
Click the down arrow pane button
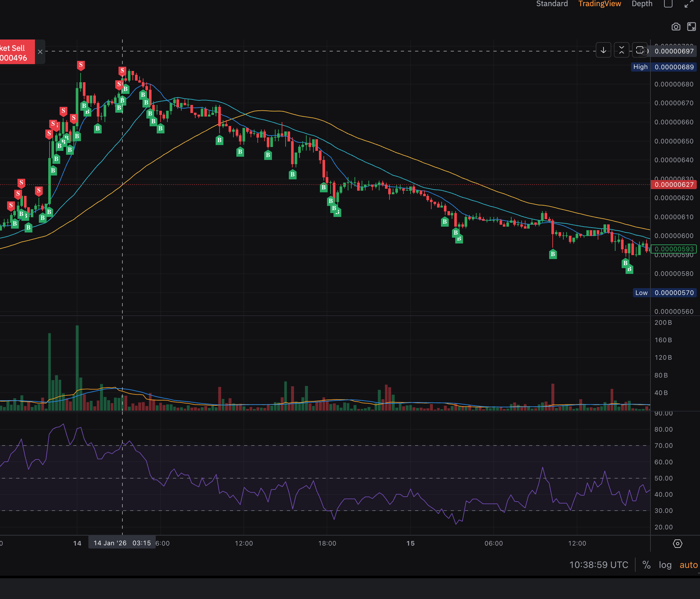[604, 50]
